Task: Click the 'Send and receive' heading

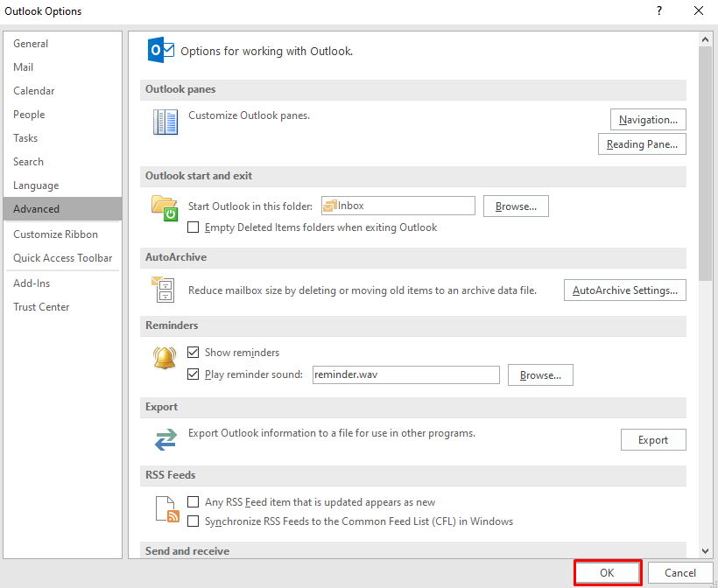Action: click(187, 551)
